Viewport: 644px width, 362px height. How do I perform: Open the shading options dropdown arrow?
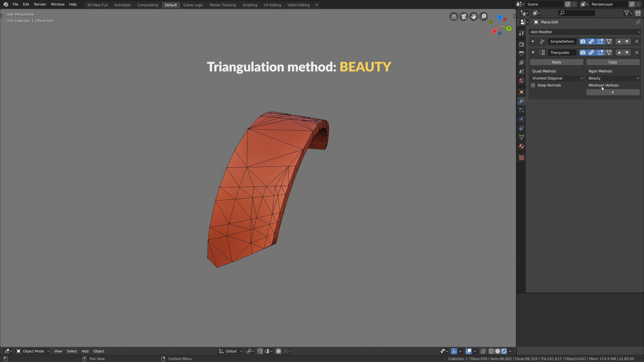click(x=510, y=351)
